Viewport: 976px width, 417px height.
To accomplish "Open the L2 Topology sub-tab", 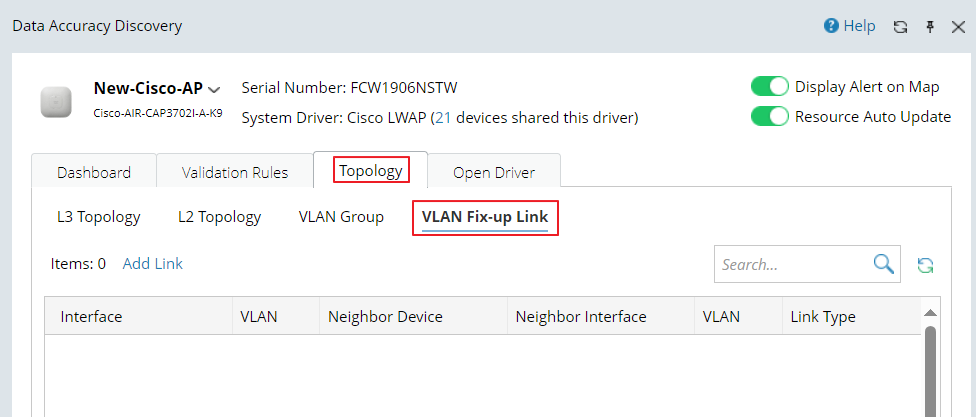I will 219,217.
